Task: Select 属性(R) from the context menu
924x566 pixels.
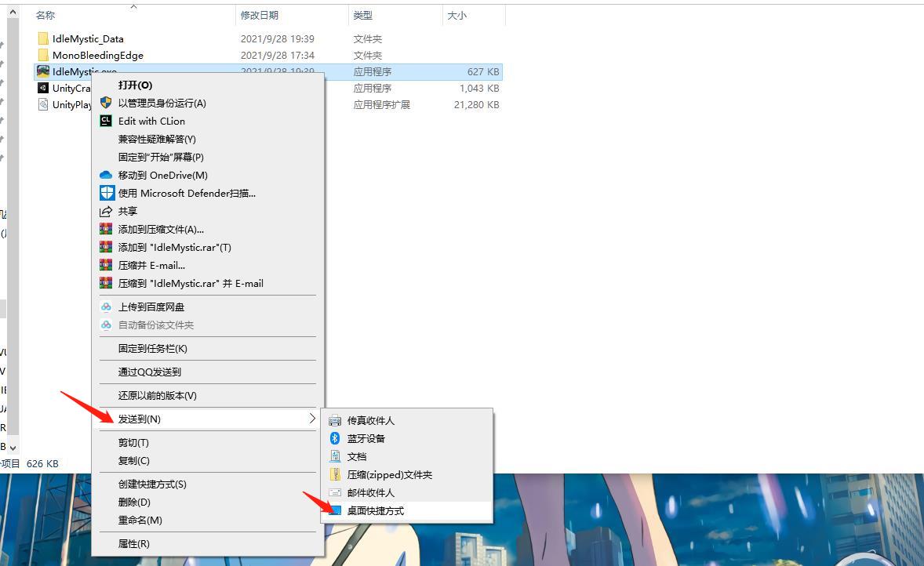Action: pos(134,543)
